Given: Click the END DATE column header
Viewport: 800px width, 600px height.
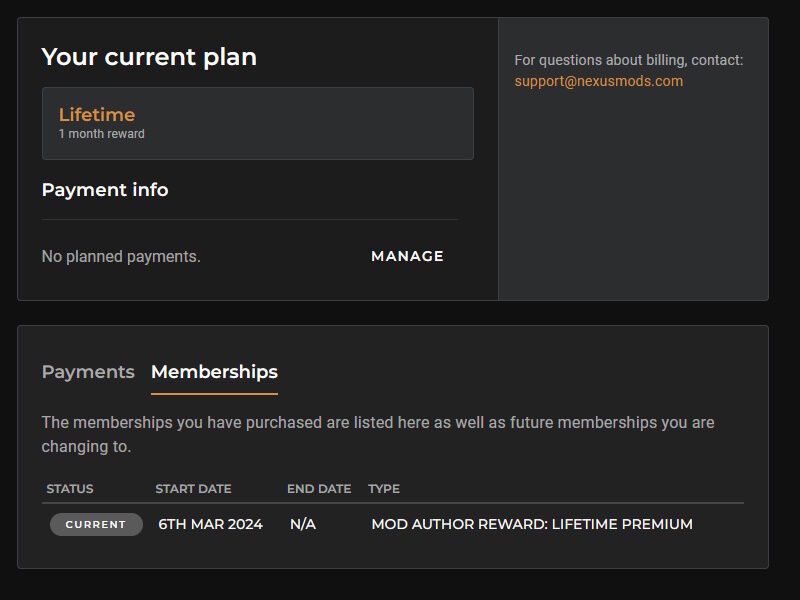Looking at the screenshot, I should tap(319, 489).
